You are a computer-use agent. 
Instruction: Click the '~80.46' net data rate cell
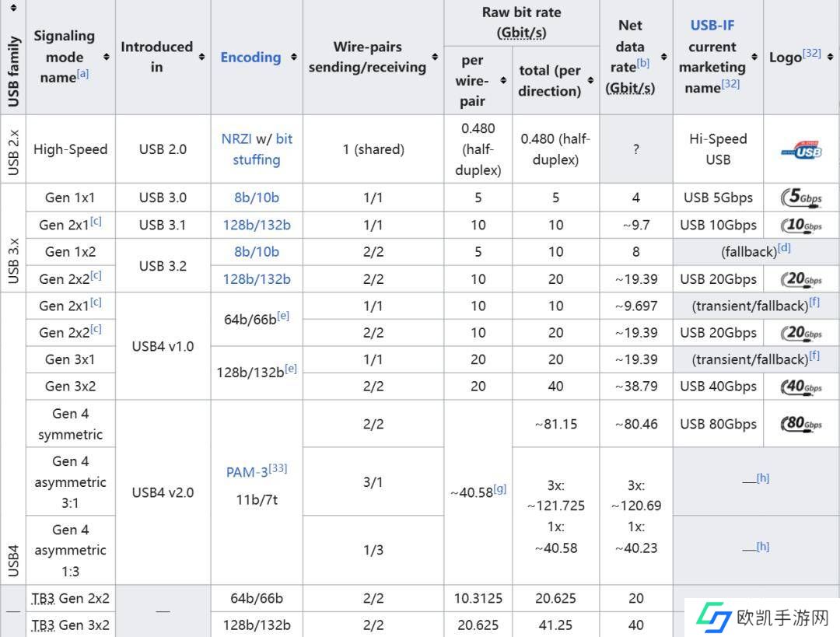pyautogui.click(x=636, y=425)
